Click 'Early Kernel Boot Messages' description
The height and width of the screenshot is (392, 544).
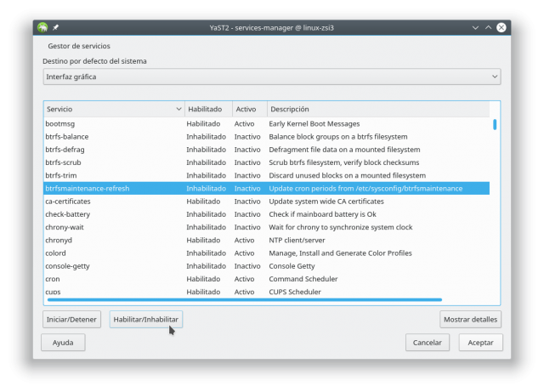[314, 124]
